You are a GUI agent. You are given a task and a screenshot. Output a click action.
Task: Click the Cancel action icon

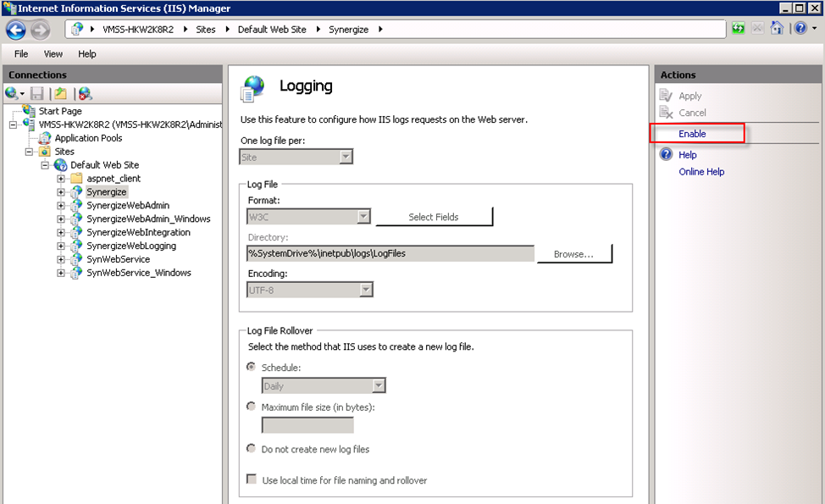(x=666, y=112)
